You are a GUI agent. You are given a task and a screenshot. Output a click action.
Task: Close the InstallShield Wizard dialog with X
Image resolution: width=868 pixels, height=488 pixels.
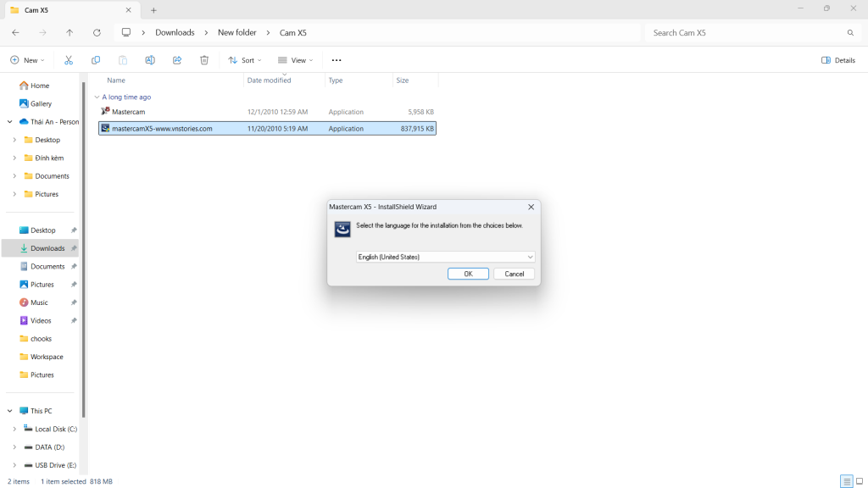(531, 207)
